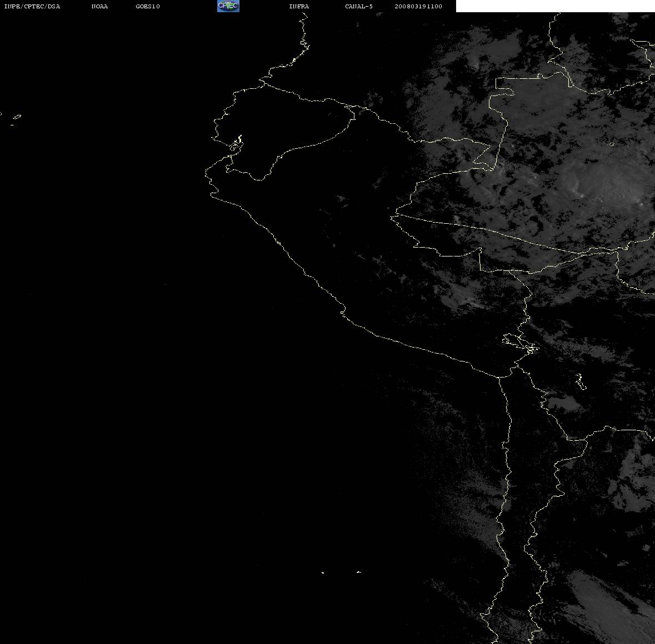Click the blank white box in the header
655x644 pixels.
tap(555, 6)
